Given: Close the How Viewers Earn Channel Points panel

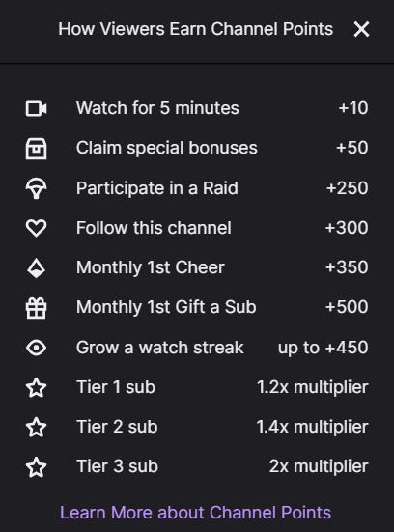Looking at the screenshot, I should (x=361, y=29).
